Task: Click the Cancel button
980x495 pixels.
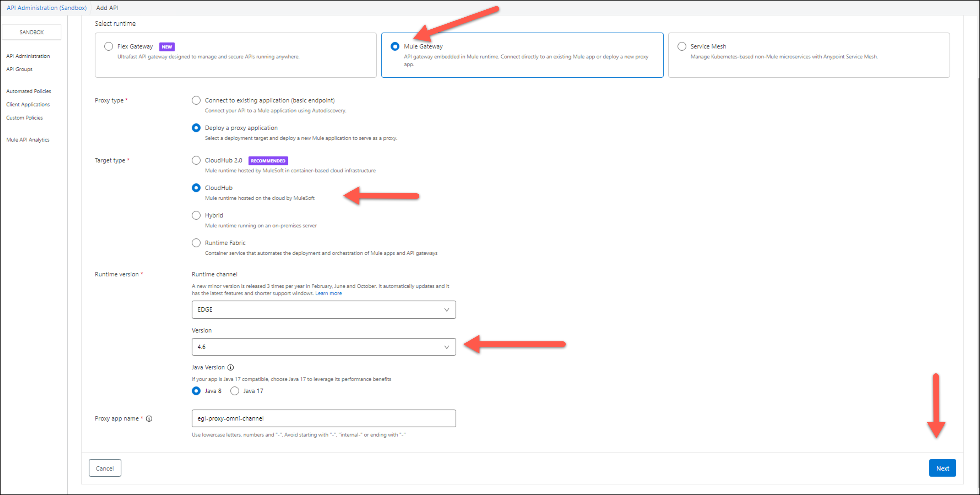Action: (105, 468)
